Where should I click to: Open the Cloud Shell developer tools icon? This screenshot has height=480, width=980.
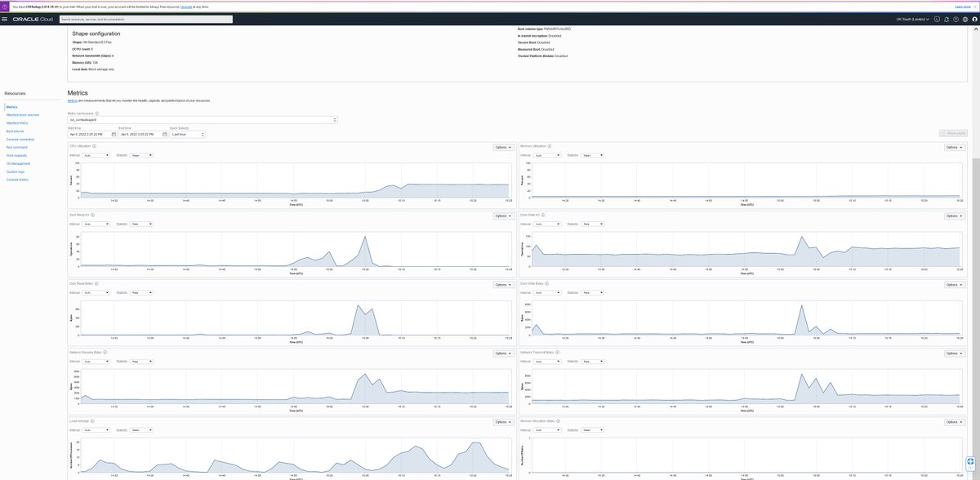(937, 19)
